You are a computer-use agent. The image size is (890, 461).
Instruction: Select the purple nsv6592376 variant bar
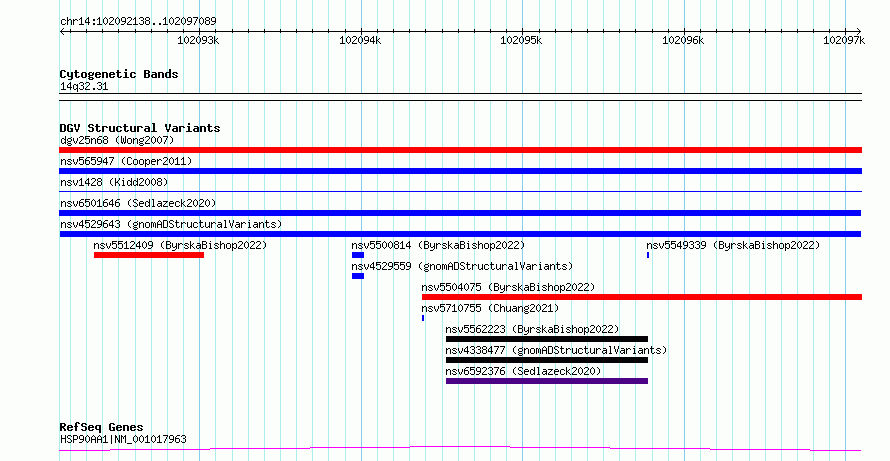[547, 381]
